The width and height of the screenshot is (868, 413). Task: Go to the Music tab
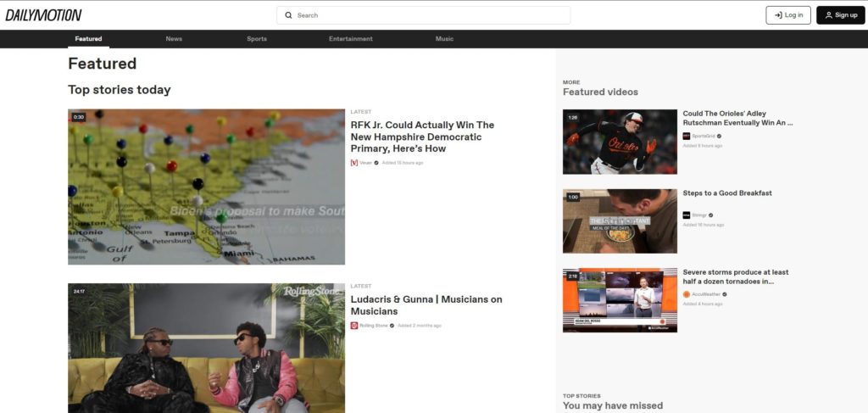point(444,39)
